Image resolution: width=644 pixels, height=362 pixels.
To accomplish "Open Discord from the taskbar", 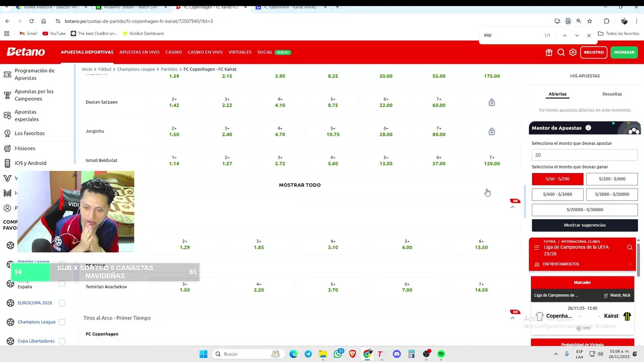I will [x=396, y=354].
